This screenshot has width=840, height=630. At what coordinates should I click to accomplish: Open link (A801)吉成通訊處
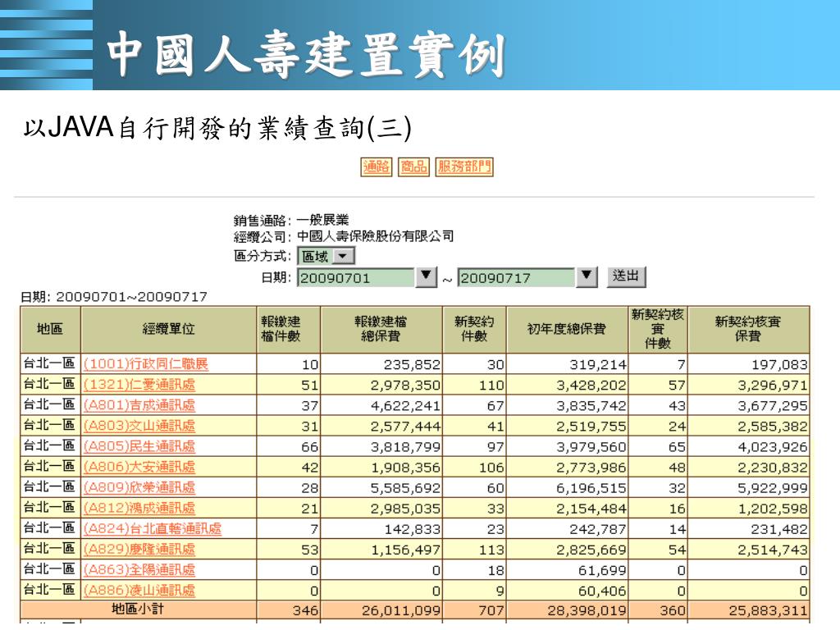(139, 405)
